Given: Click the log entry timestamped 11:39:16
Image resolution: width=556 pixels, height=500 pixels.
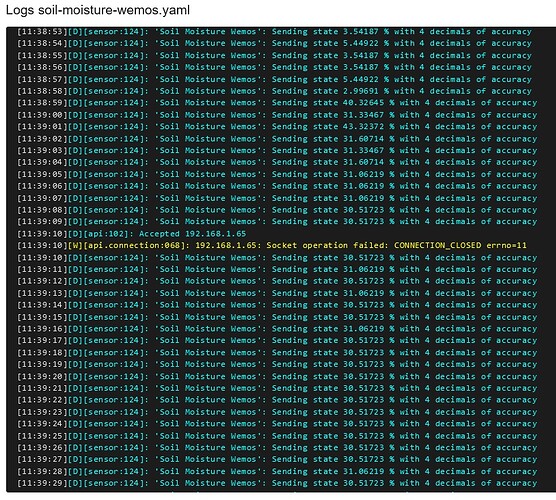Looking at the screenshot, I should [x=277, y=329].
